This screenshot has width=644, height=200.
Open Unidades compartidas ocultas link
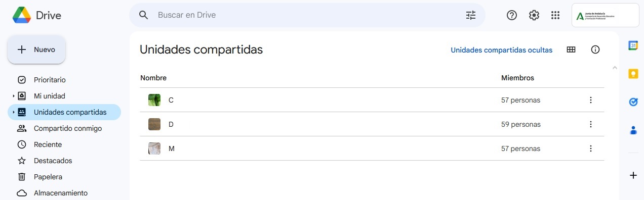[x=502, y=50]
